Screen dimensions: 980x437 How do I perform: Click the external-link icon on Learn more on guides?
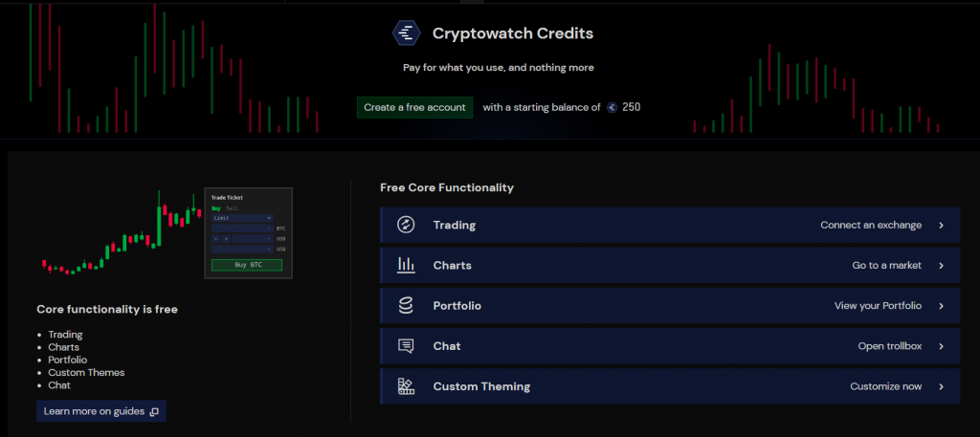(154, 412)
